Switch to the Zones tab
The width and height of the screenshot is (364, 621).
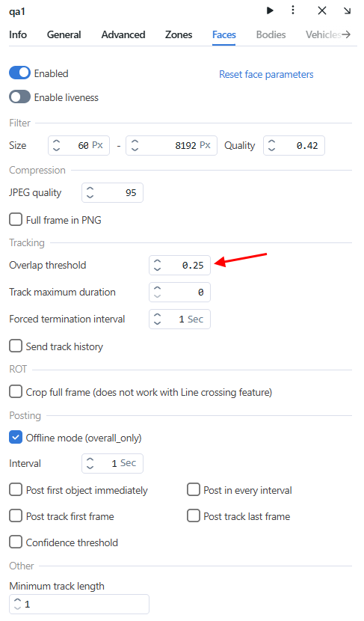(x=179, y=35)
